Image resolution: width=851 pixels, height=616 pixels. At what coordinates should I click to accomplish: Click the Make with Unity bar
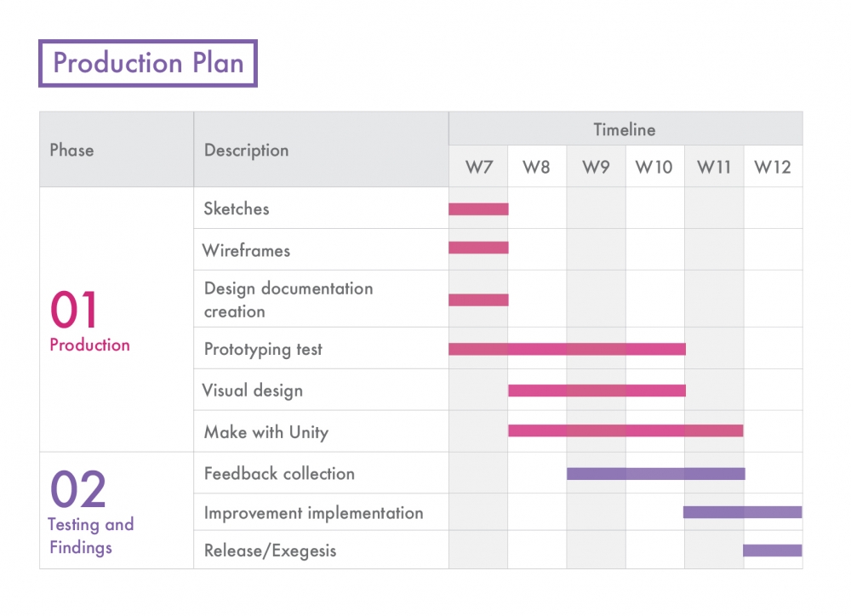[x=625, y=431]
